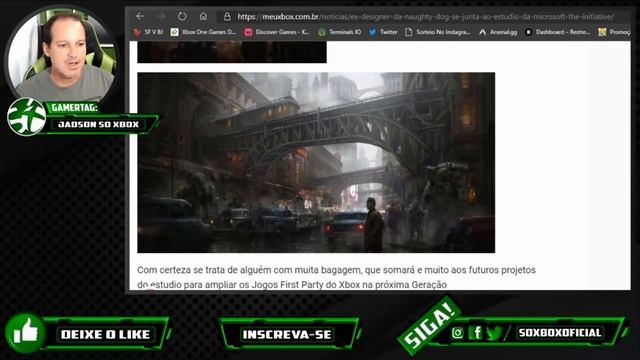Image resolution: width=640 pixels, height=360 pixels.
Task: Reload the page with refresh icon
Action: pos(182,16)
